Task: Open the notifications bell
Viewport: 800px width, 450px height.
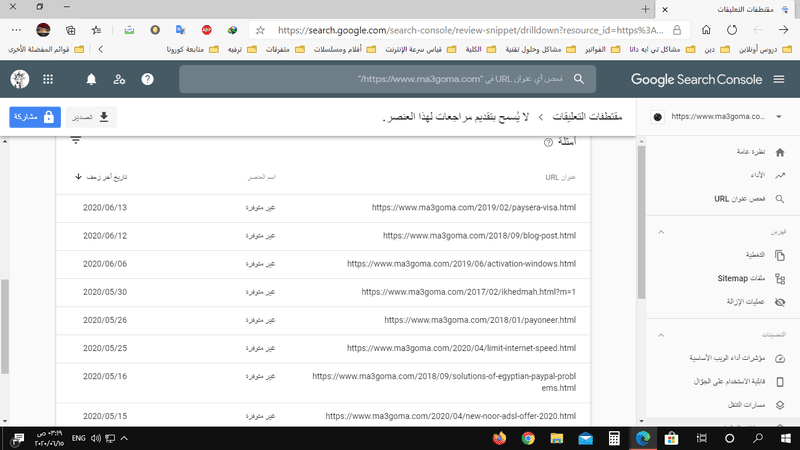Action: tap(91, 79)
